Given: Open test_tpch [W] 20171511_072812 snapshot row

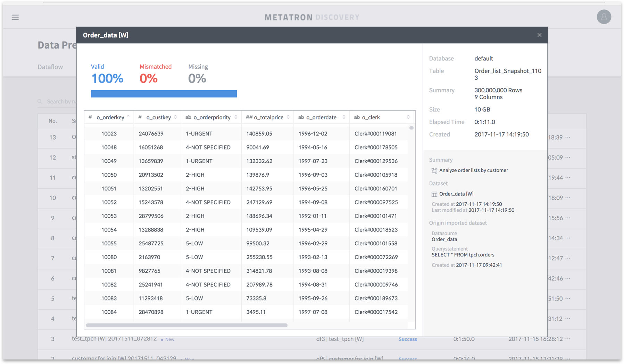Looking at the screenshot, I should coord(114,339).
